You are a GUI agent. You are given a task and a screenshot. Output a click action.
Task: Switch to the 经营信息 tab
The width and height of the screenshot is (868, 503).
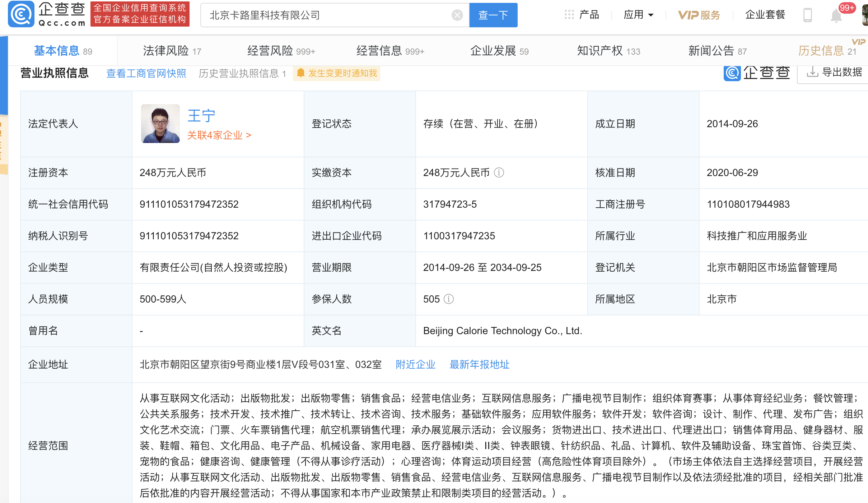point(390,51)
